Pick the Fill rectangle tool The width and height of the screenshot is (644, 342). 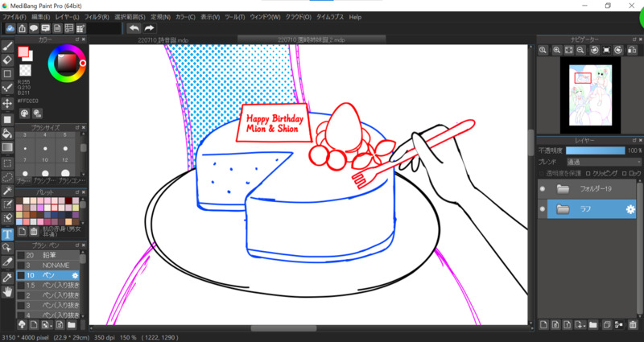click(7, 119)
